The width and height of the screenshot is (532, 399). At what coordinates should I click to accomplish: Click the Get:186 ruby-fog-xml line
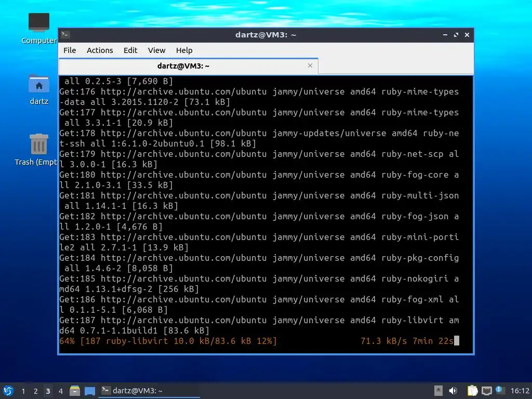(259, 304)
